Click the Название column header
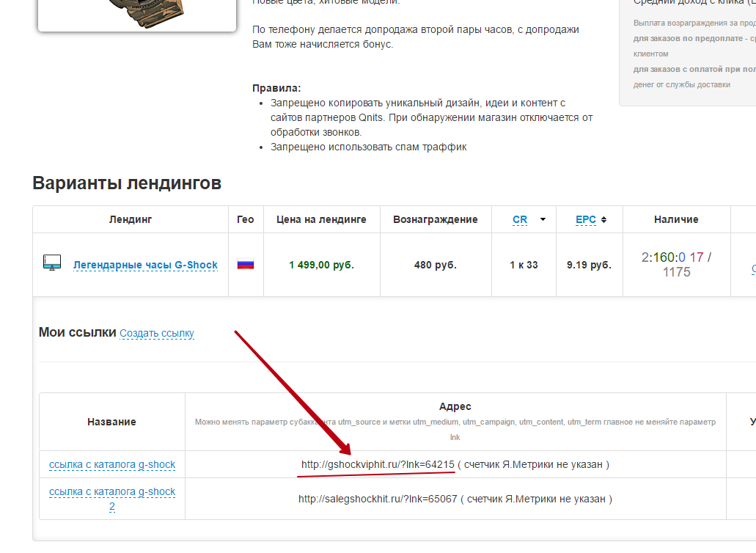The image size is (756, 553). 111,422
